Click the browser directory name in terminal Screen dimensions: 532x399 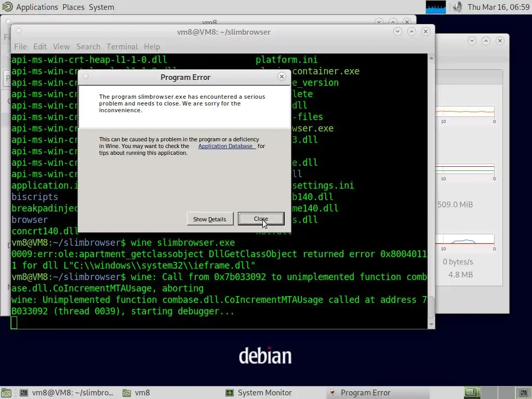coord(30,220)
